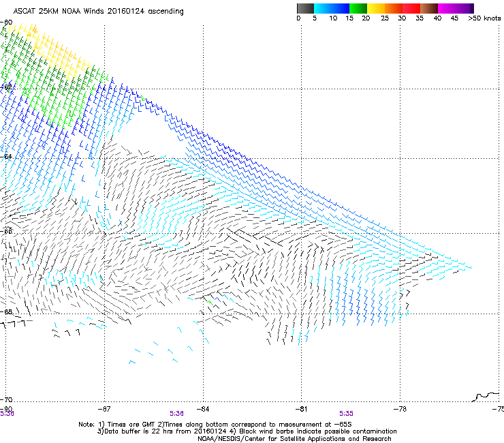Click the '10' legend scale label
504x443 pixels.
point(333,18)
